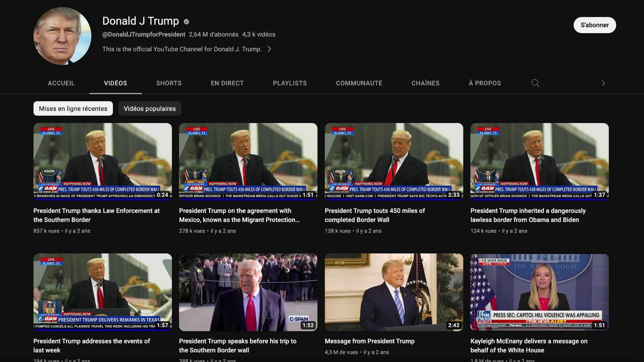Open the 'Remarks in Texas' 1:57 thumbnail
The width and height of the screenshot is (644, 362).
coord(103,292)
